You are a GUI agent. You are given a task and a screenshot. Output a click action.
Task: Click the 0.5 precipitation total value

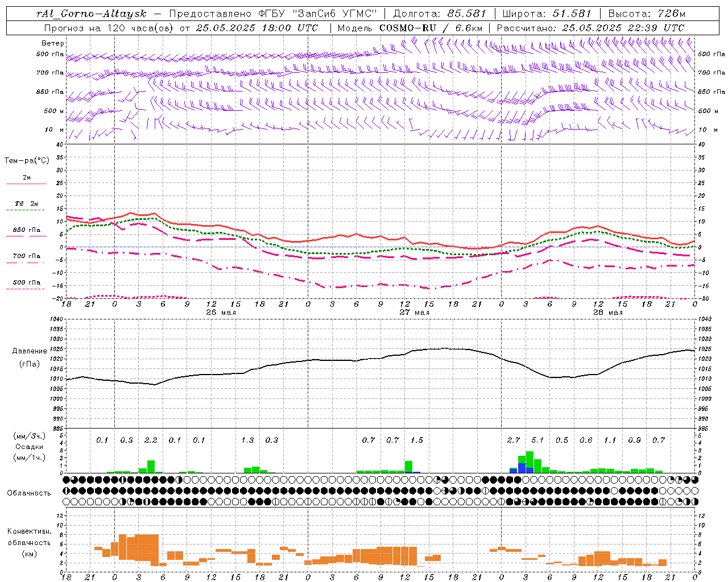coord(562,440)
